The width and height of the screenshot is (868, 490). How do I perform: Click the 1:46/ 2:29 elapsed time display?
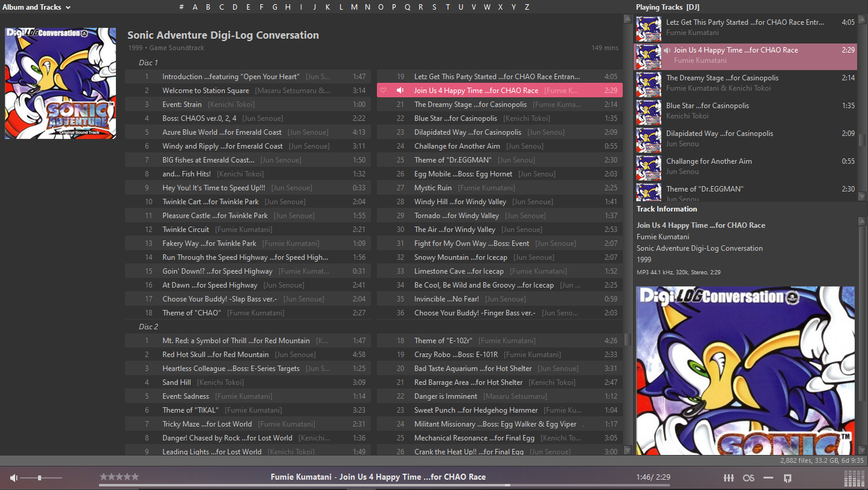pos(653,477)
